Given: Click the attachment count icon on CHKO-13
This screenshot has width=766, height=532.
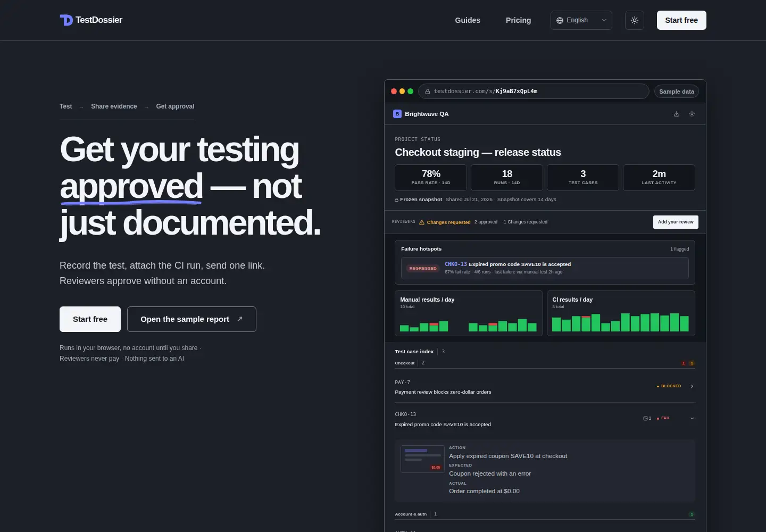Looking at the screenshot, I should 647,418.
